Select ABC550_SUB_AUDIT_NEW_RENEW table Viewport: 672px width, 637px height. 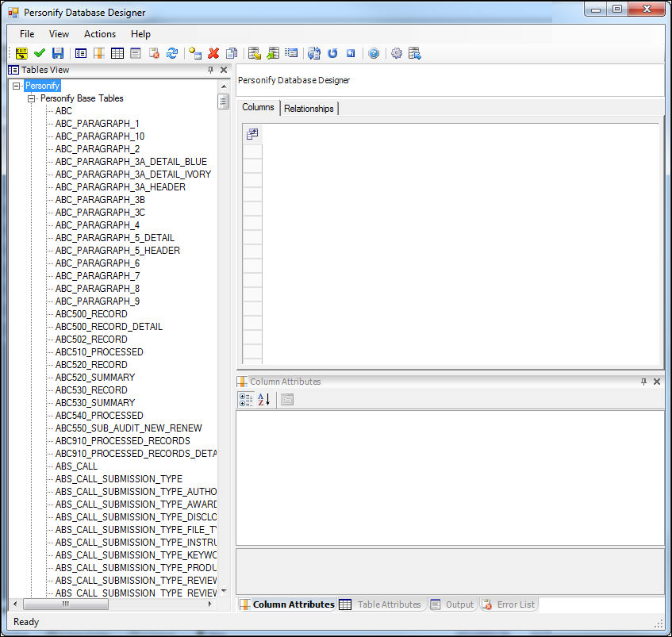click(x=129, y=428)
